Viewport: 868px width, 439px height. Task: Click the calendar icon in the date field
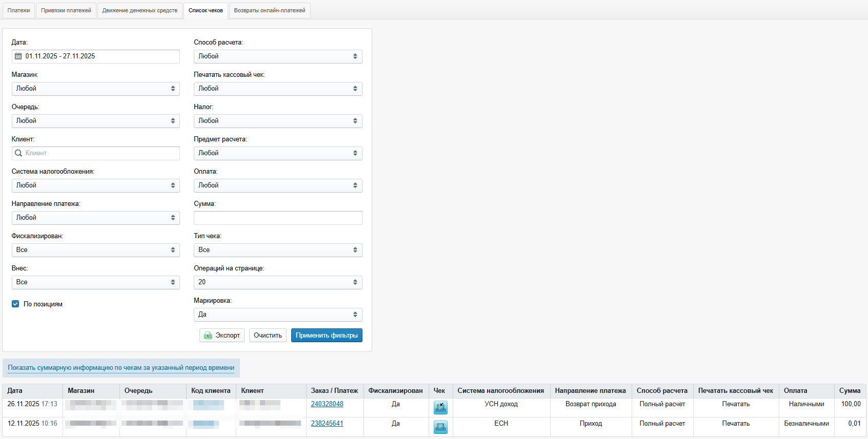point(18,56)
